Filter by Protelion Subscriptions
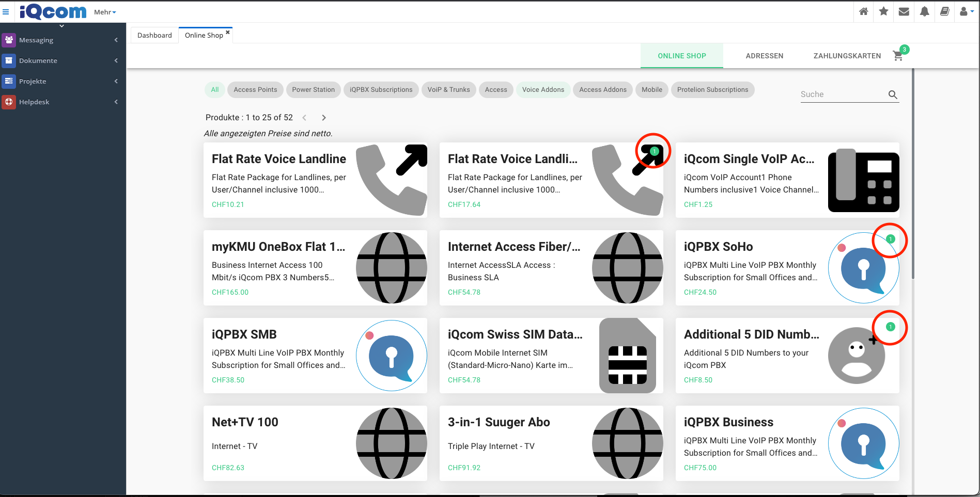Viewport: 980px width, 497px height. [x=712, y=90]
